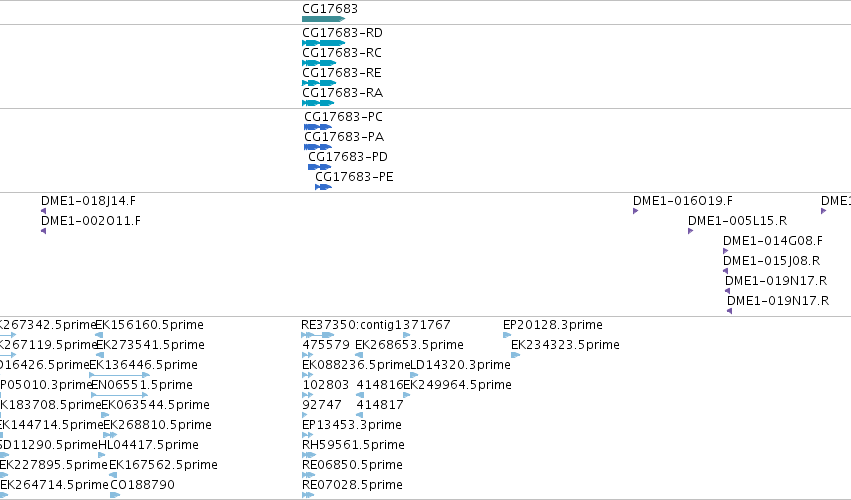The height and width of the screenshot is (500, 851).
Task: Select the CG17683-RA transcript glyph
Action: 318,103
